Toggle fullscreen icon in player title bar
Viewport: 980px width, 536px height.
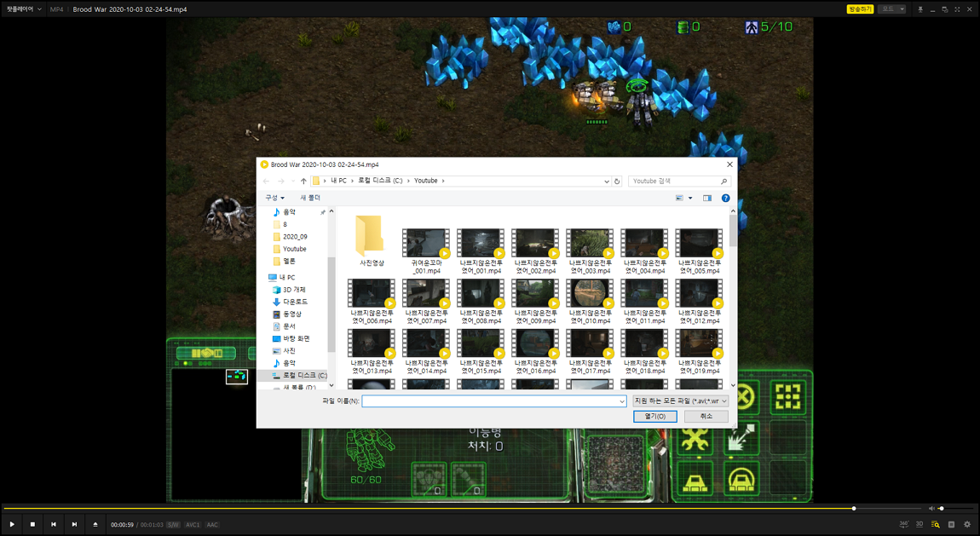[x=957, y=9]
